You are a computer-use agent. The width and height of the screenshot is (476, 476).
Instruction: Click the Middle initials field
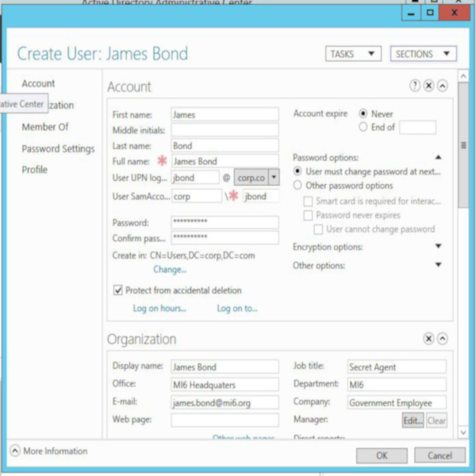click(x=225, y=130)
